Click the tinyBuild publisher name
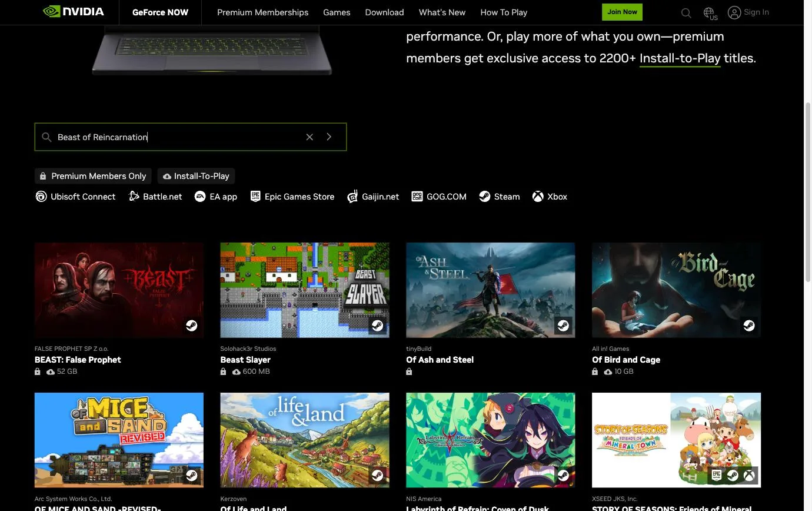This screenshot has height=511, width=812. (418, 349)
